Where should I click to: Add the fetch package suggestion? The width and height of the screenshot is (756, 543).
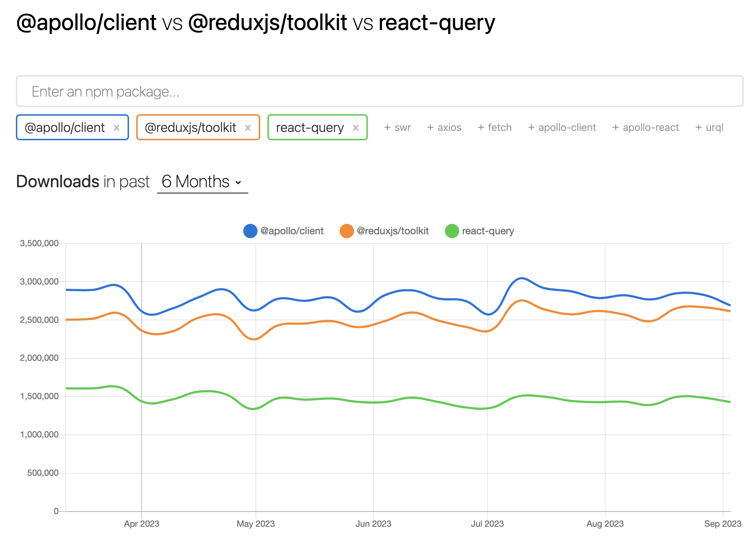tap(494, 128)
